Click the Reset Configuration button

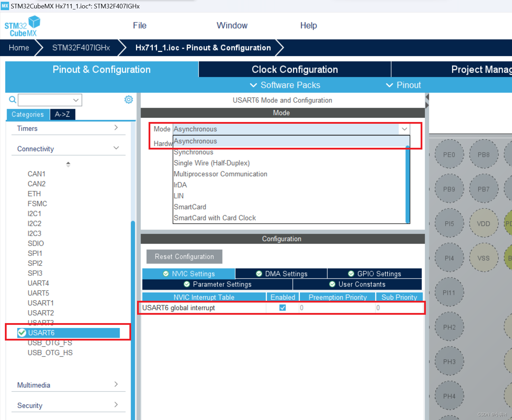pos(184,257)
